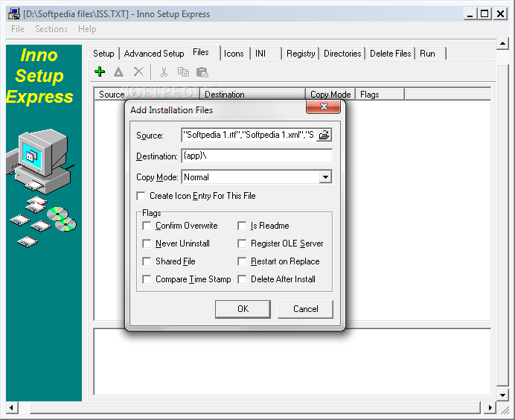Check the Shared File option

click(x=147, y=261)
